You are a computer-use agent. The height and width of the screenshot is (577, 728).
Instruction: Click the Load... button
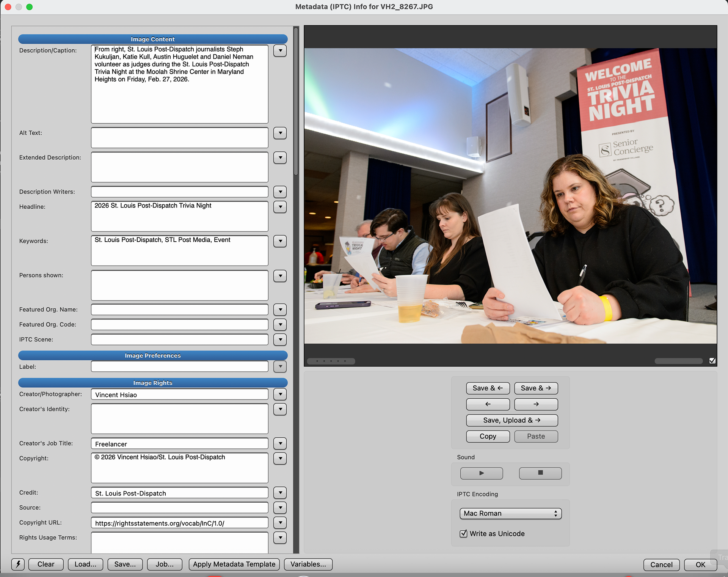coord(85,564)
